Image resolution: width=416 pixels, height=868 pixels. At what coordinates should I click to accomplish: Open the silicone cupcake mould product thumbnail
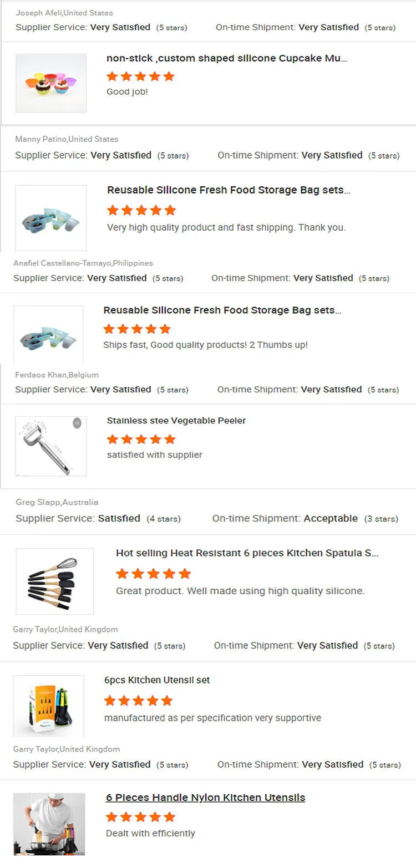coord(50,83)
